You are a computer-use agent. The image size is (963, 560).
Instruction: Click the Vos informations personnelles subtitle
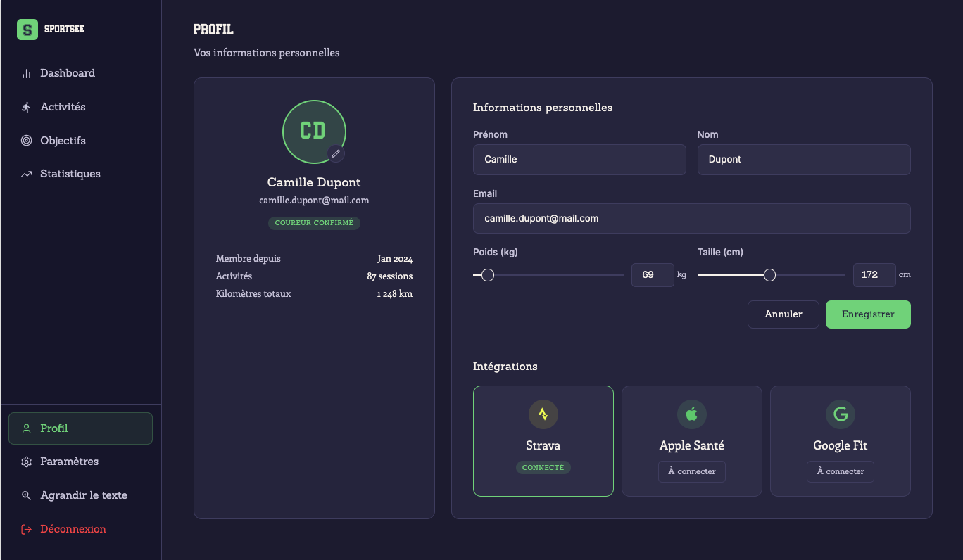click(267, 53)
